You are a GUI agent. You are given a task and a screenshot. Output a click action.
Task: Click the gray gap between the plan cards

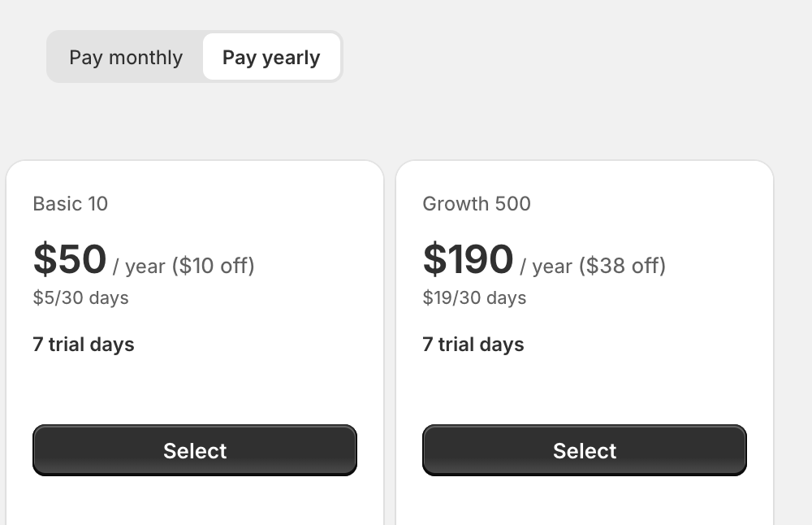390,341
